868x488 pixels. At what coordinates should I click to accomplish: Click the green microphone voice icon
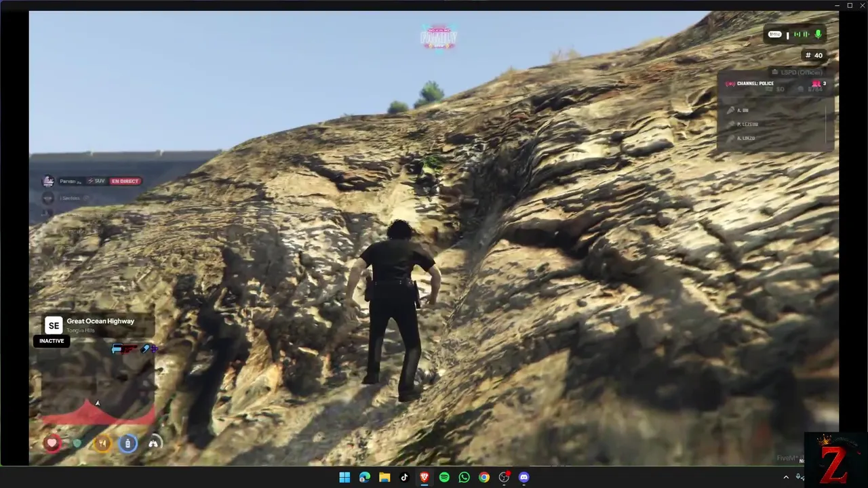(x=818, y=35)
